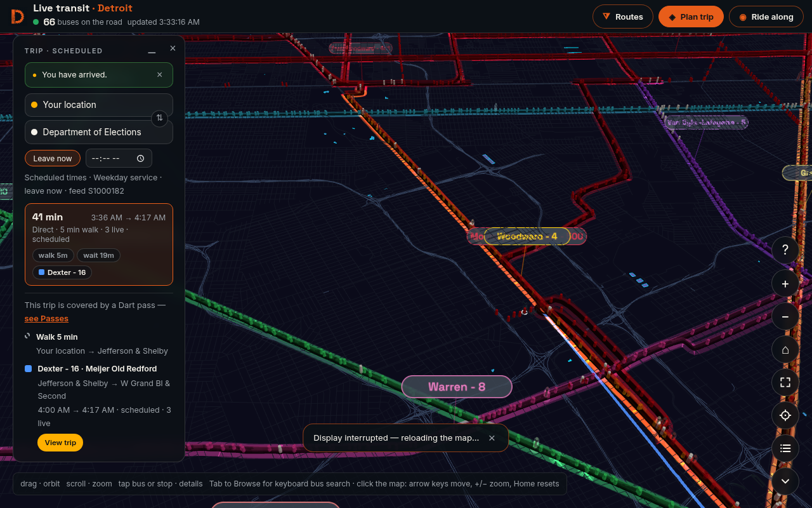The width and height of the screenshot is (812, 508).
Task: Dismiss the 'You have arrived' notice
Action: (160, 75)
